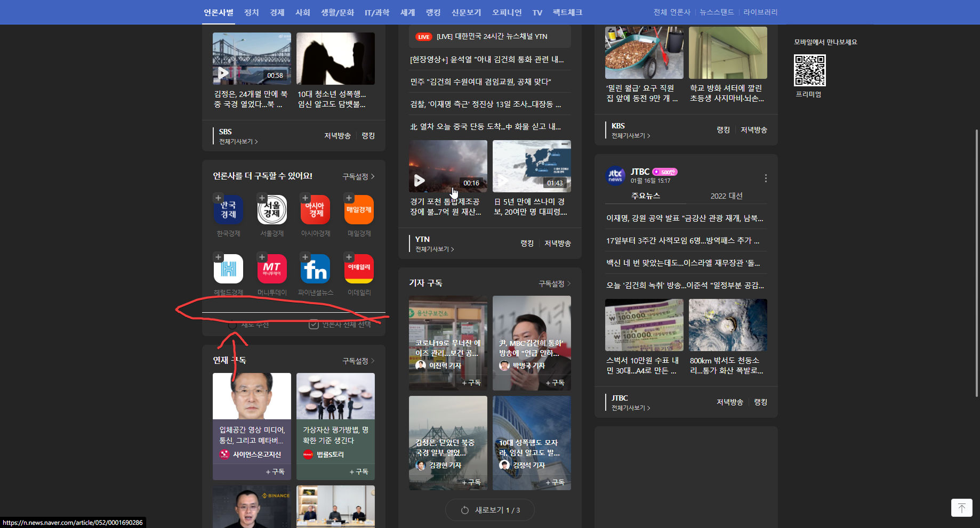Image resolution: width=980 pixels, height=528 pixels.
Task: Click the JTBC news channel icon
Action: [x=616, y=175]
